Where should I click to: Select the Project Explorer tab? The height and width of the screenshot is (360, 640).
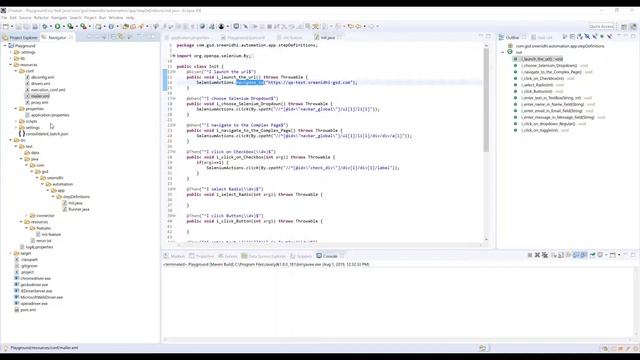click(23, 38)
